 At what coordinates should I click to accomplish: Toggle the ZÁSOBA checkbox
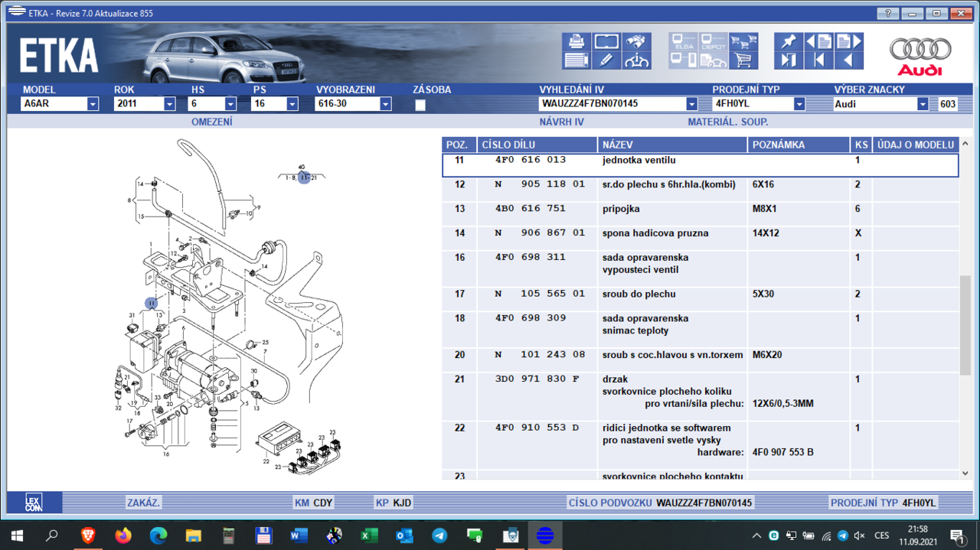(420, 105)
